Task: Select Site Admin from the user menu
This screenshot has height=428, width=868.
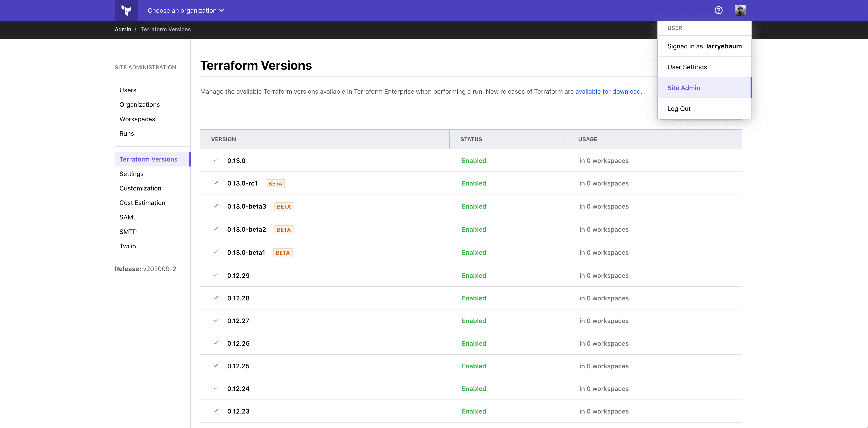Action: (684, 88)
